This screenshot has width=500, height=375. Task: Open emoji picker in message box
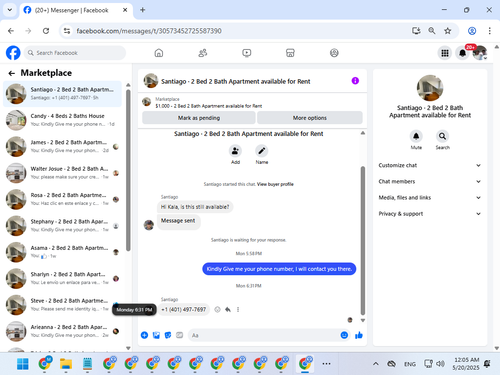[x=344, y=335]
